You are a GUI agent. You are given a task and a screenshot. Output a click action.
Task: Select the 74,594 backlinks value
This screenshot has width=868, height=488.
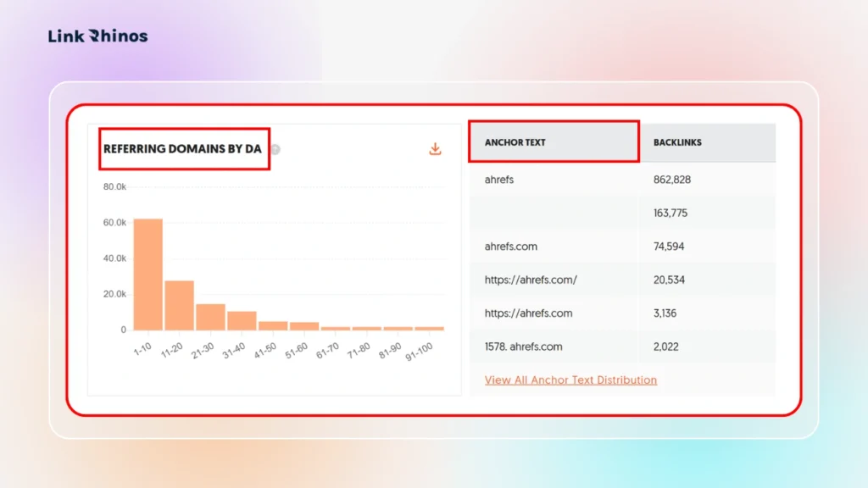[x=669, y=247]
